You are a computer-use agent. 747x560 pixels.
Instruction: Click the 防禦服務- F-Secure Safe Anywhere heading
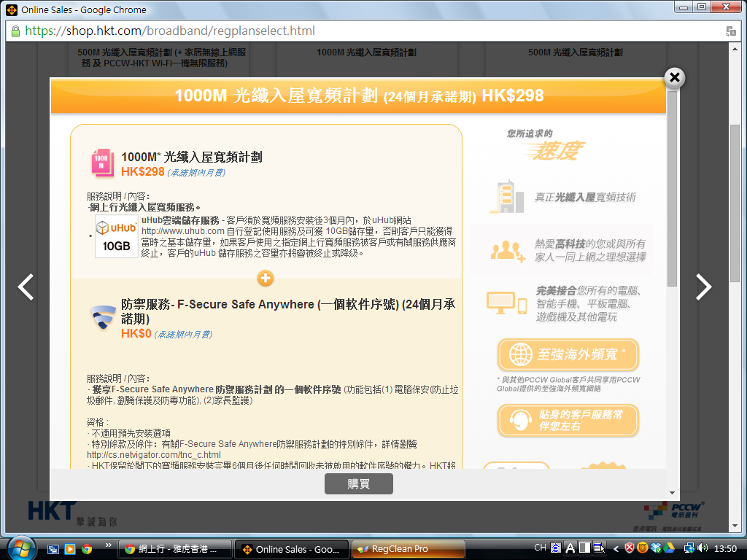coord(287,311)
